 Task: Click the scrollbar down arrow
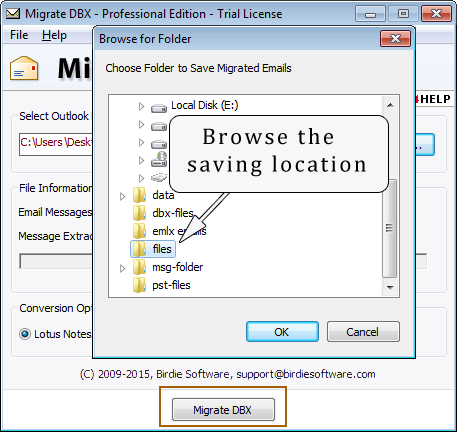(x=390, y=287)
